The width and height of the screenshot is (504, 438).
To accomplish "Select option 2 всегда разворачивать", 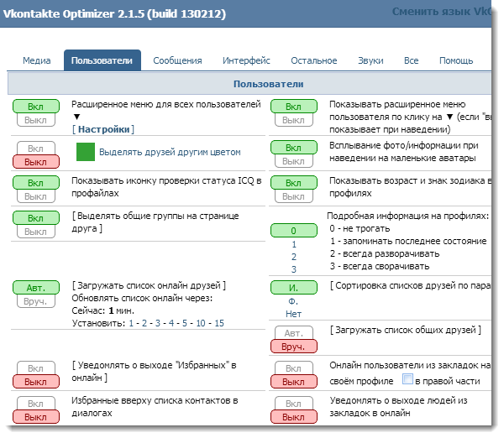I will pos(294,257).
